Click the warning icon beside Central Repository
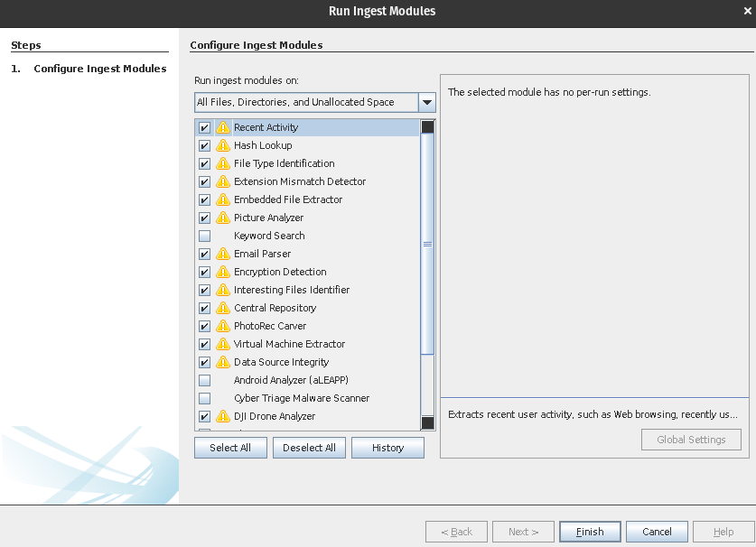 (x=222, y=308)
